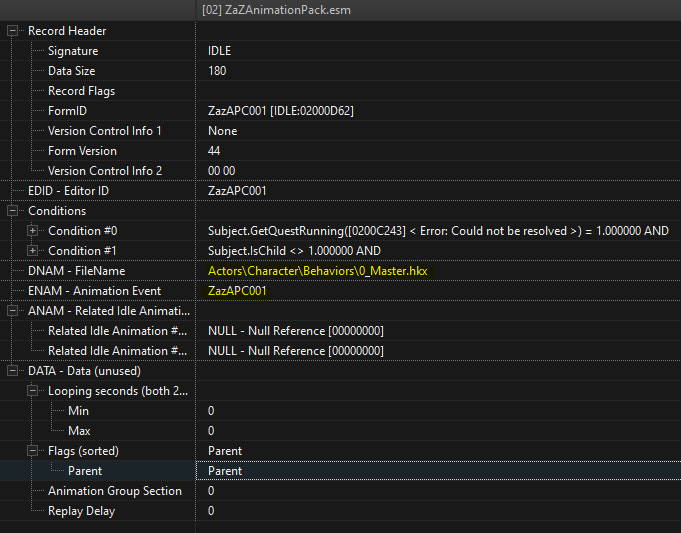Select the Form Version row label

(82, 151)
